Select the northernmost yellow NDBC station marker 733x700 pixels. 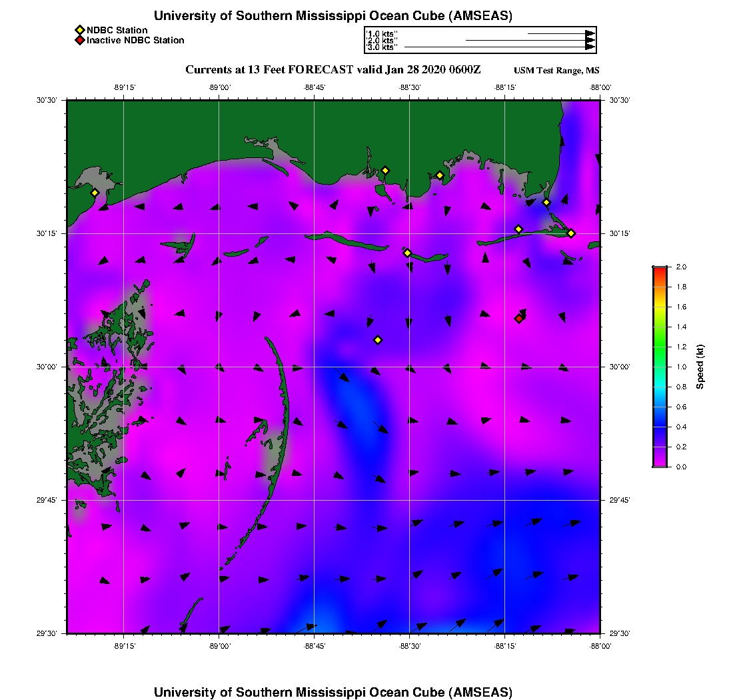[x=384, y=170]
